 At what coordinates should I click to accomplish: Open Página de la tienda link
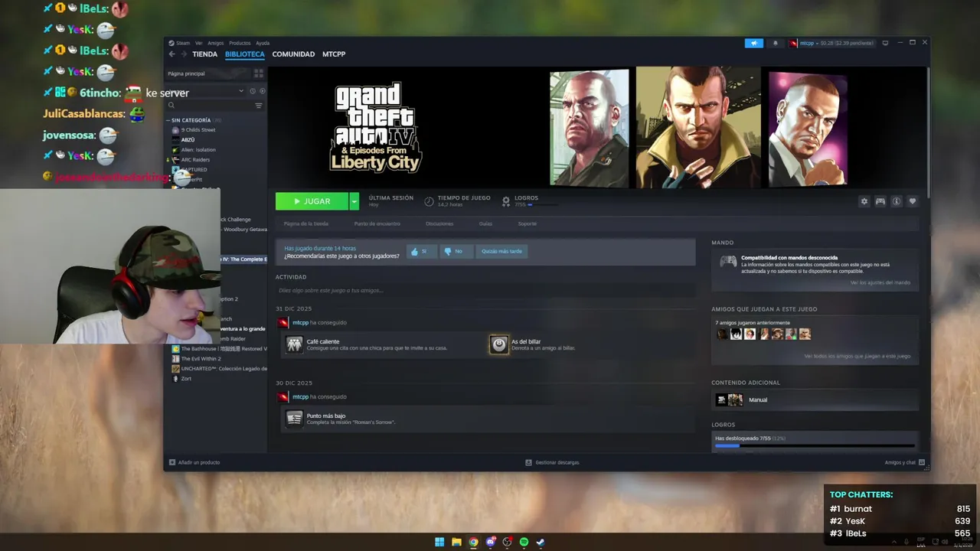click(x=306, y=223)
